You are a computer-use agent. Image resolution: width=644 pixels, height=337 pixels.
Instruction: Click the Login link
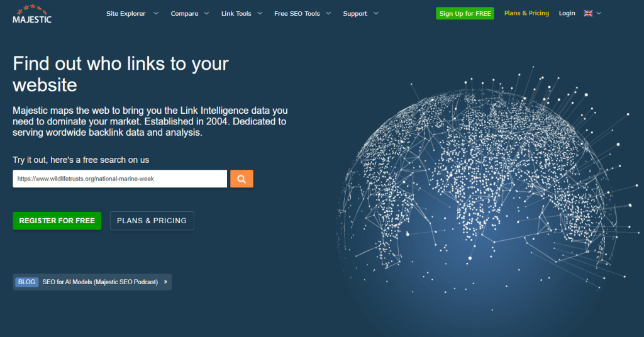tap(567, 13)
